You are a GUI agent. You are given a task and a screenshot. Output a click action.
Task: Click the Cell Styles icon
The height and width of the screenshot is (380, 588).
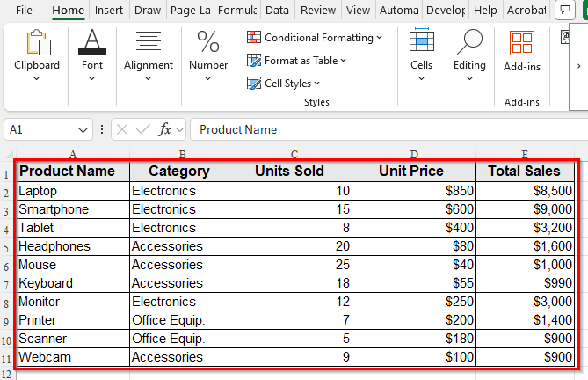pyautogui.click(x=254, y=84)
